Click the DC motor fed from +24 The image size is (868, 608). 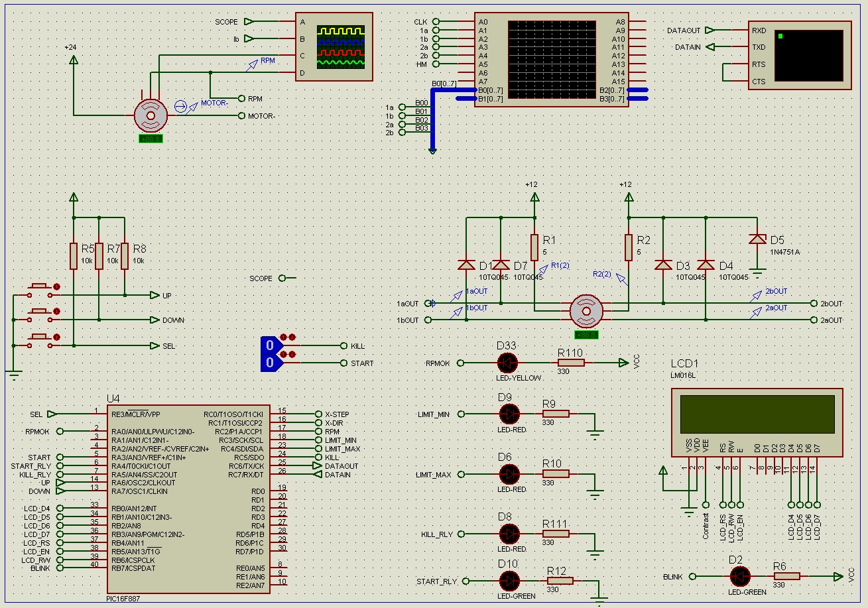[152, 115]
